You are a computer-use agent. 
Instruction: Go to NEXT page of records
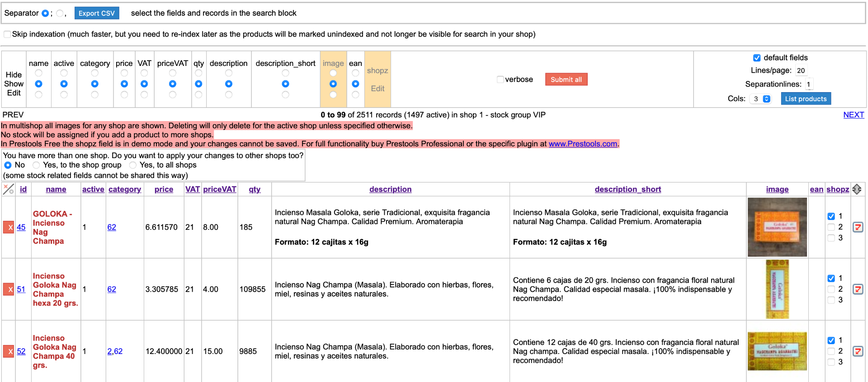[854, 115]
